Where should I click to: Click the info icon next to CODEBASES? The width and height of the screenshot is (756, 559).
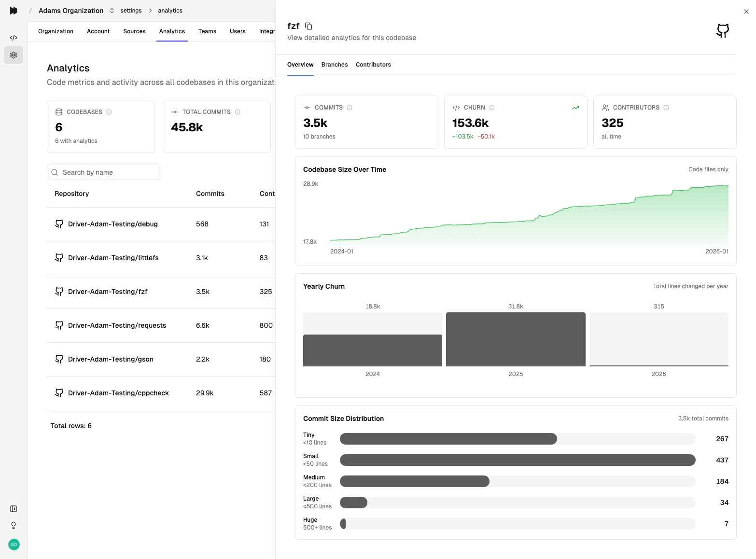coord(110,112)
